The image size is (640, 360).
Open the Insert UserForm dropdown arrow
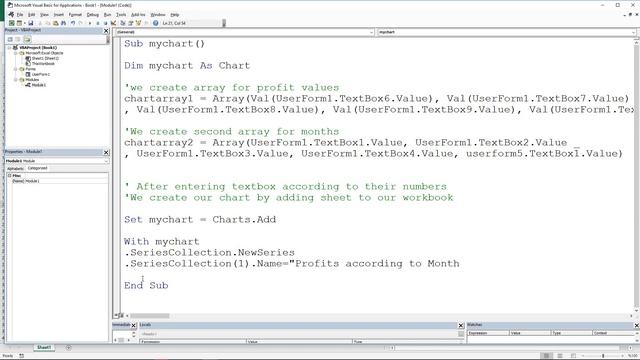(x=24, y=23)
